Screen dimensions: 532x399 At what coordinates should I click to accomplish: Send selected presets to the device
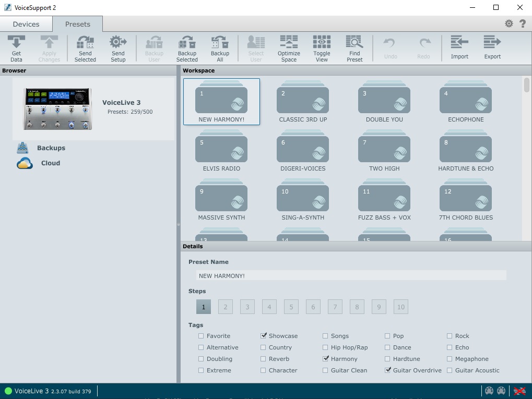[x=85, y=49]
